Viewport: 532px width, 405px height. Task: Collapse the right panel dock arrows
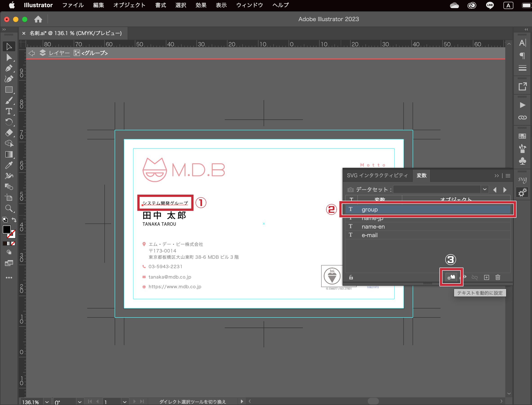pyautogui.click(x=526, y=29)
